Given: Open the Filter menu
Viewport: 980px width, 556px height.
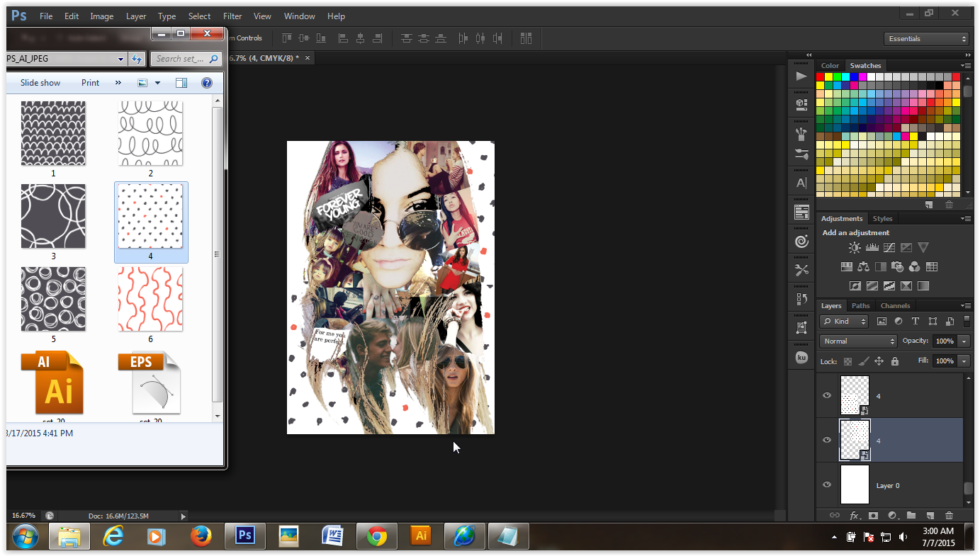Looking at the screenshot, I should (232, 16).
